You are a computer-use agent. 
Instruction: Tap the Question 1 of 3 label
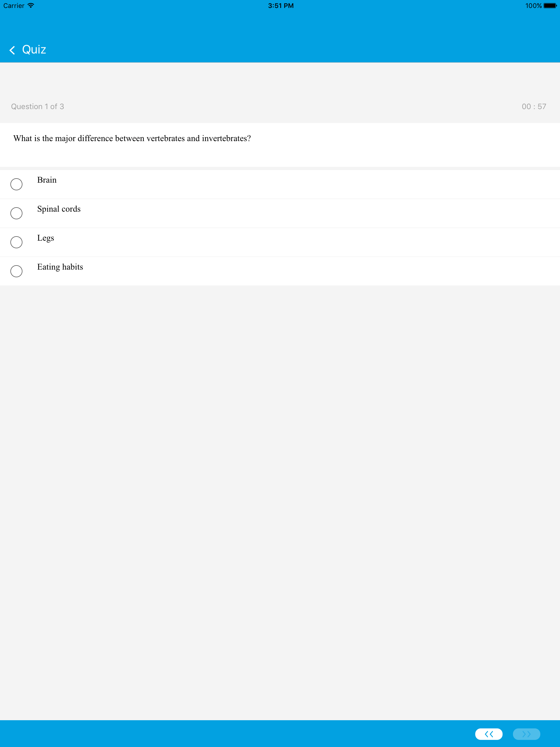click(37, 107)
